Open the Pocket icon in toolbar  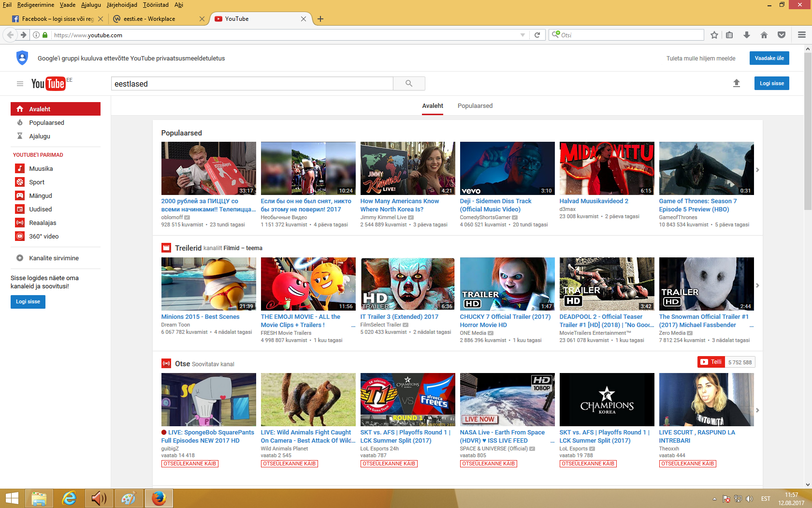[782, 35]
